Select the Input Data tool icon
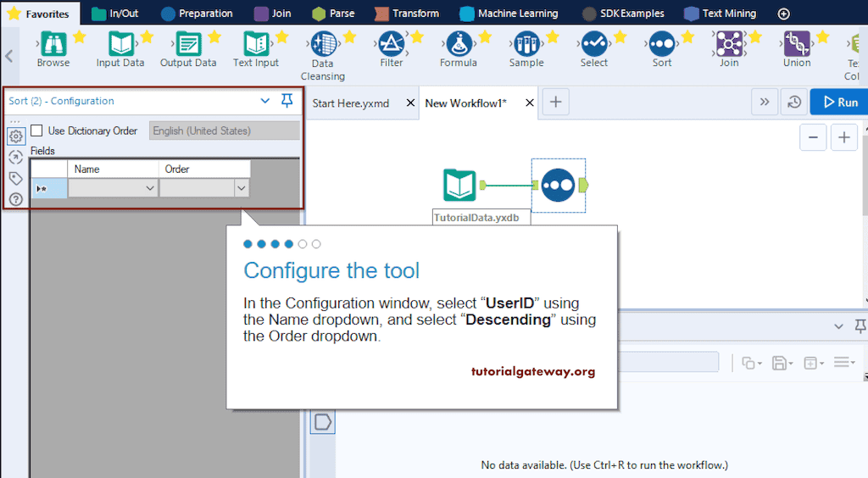 [120, 44]
